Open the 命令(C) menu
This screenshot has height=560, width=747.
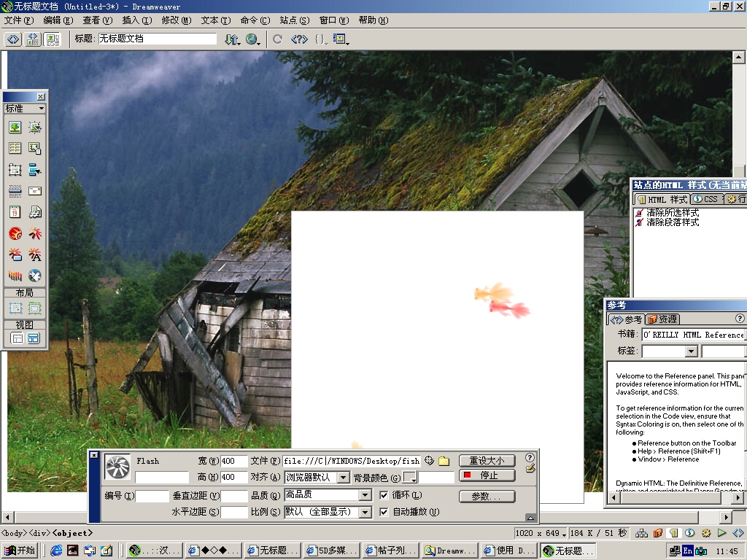click(255, 20)
